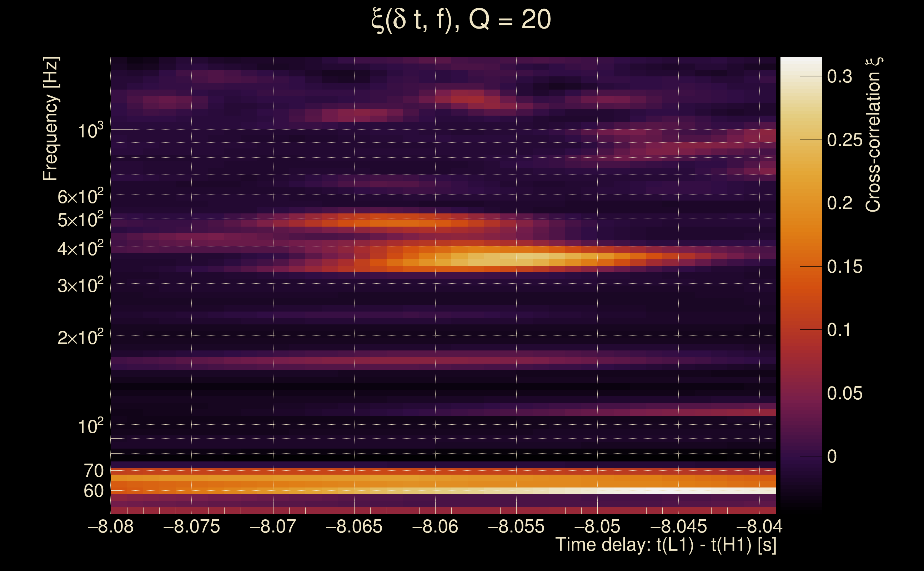Screen dimensions: 924x571
Task: Click the 60 Hz frequency tick label
Action: click(x=93, y=491)
